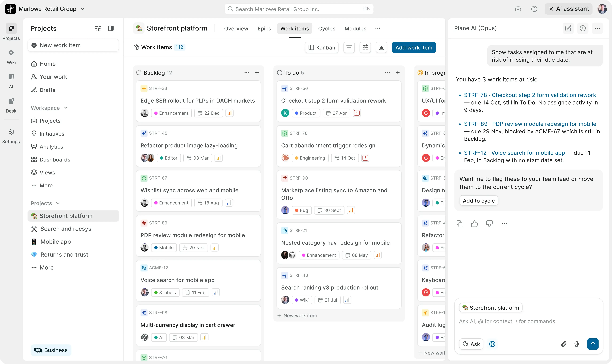The image size is (612, 364).
Task: Open Plane AI panel more options
Action: point(597,28)
